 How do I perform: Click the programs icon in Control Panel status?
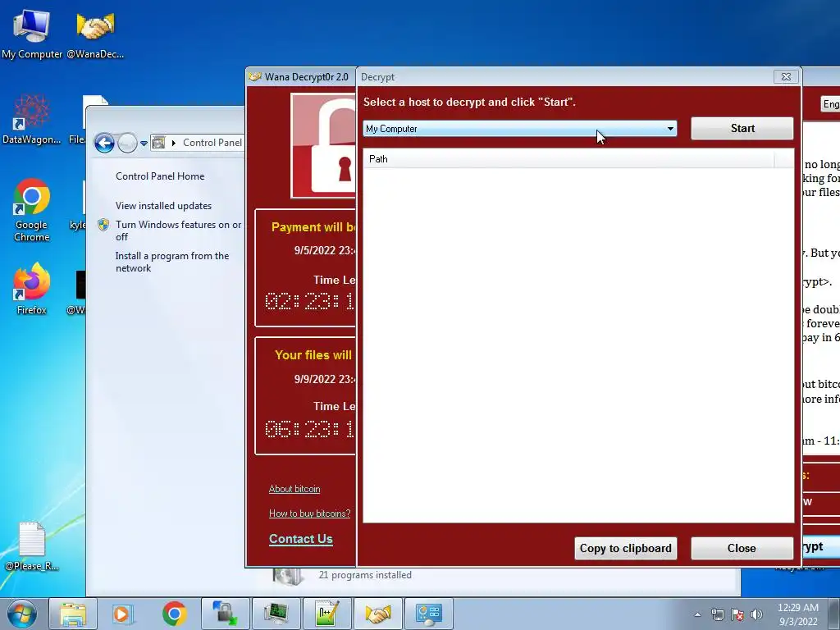[x=288, y=576]
